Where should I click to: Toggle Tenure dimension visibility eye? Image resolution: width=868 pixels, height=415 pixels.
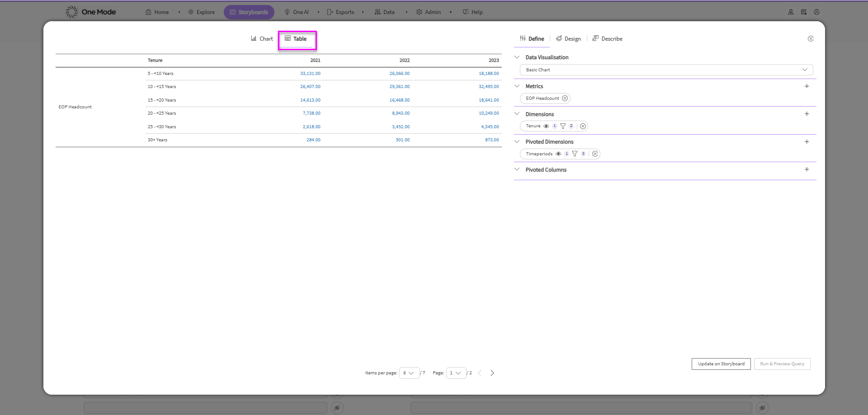tap(546, 126)
